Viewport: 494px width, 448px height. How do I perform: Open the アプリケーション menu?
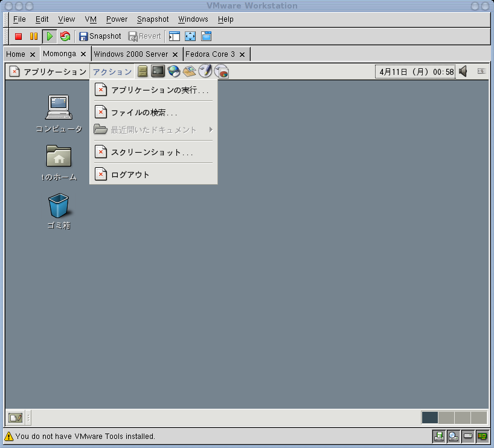48,72
